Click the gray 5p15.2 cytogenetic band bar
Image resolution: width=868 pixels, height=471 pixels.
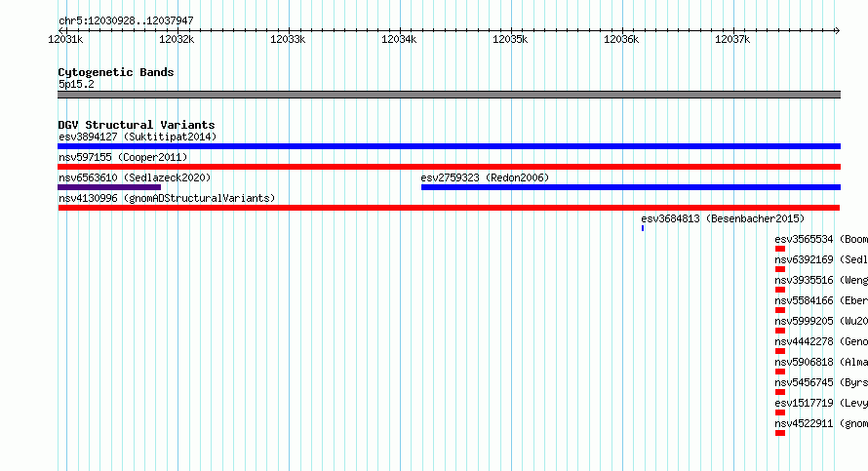(x=449, y=95)
